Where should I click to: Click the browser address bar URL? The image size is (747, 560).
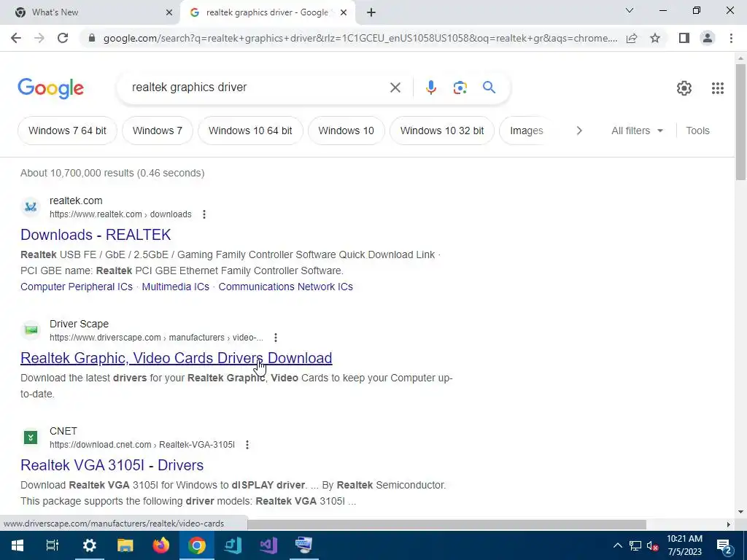(x=360, y=38)
